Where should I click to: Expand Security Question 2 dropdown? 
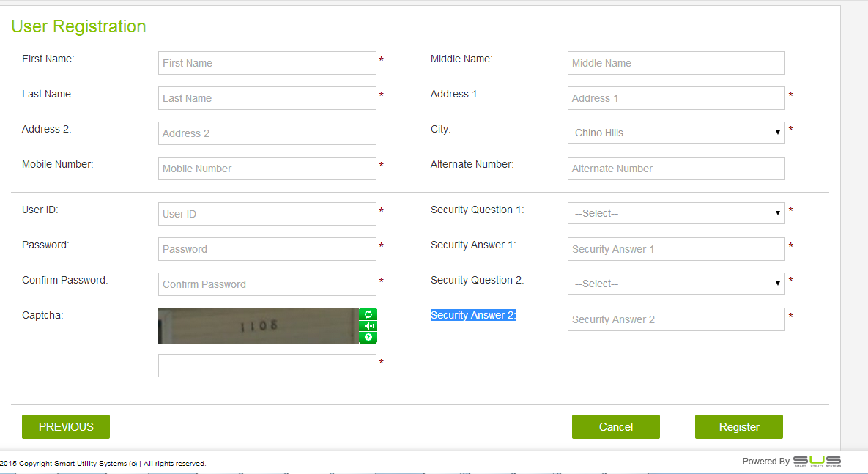[675, 284]
